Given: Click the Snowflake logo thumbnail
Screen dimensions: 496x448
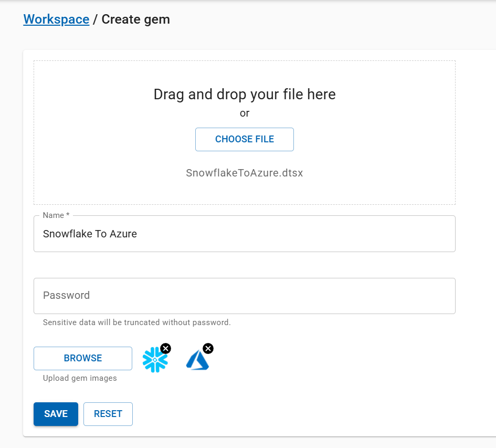Looking at the screenshot, I should point(154,361).
